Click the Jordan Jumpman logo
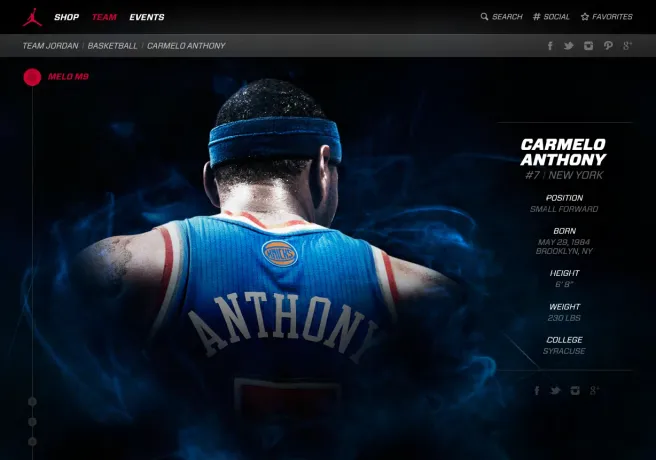 coord(32,17)
